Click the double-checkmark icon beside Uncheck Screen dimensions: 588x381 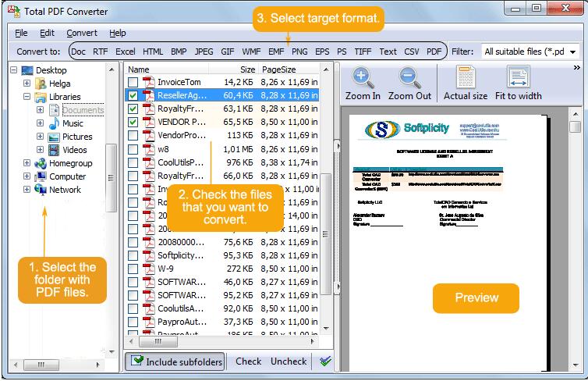(325, 361)
